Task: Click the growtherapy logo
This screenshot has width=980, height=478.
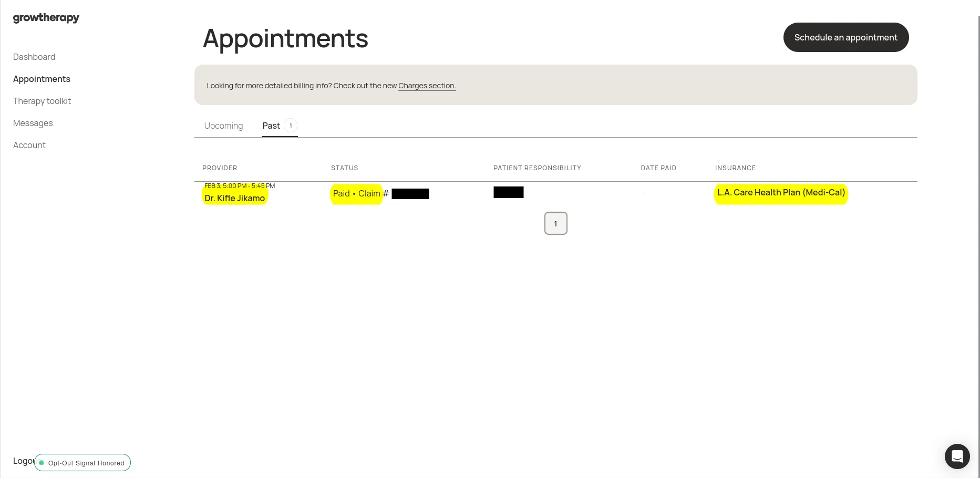Action: [x=46, y=18]
